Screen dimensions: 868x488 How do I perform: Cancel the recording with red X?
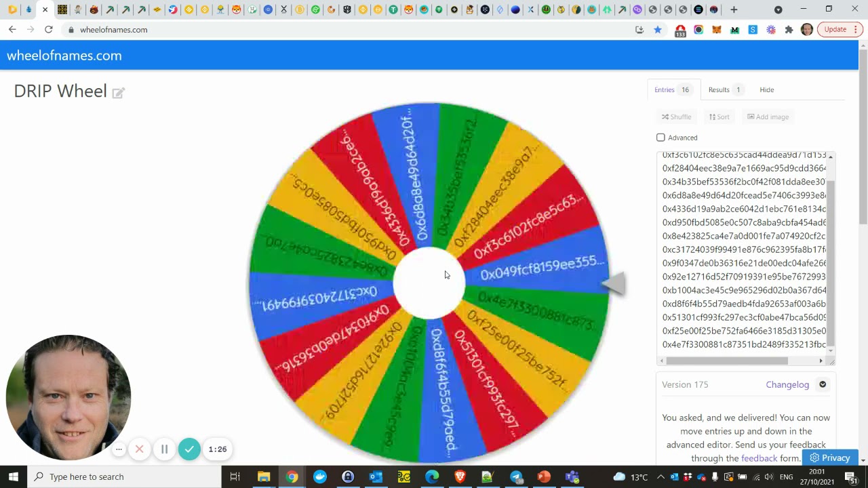click(x=139, y=449)
